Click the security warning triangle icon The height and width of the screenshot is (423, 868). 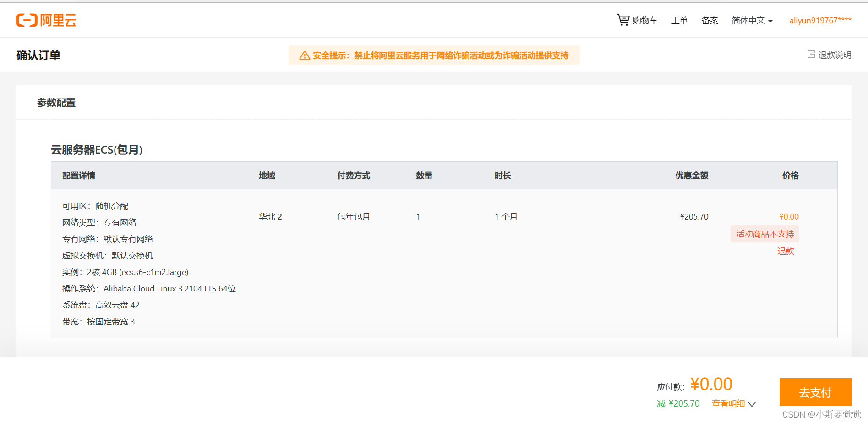pos(305,55)
